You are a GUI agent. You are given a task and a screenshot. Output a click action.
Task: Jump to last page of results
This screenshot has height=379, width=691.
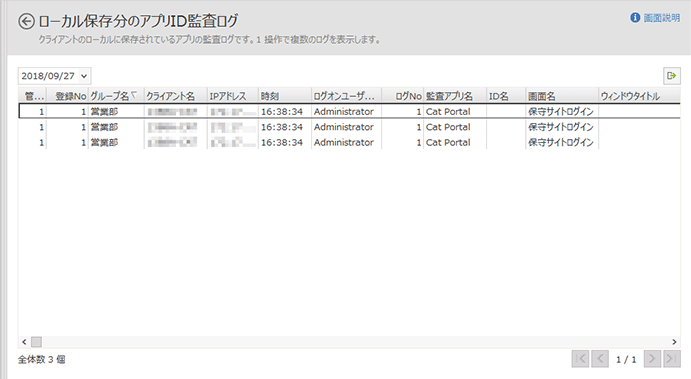(672, 359)
